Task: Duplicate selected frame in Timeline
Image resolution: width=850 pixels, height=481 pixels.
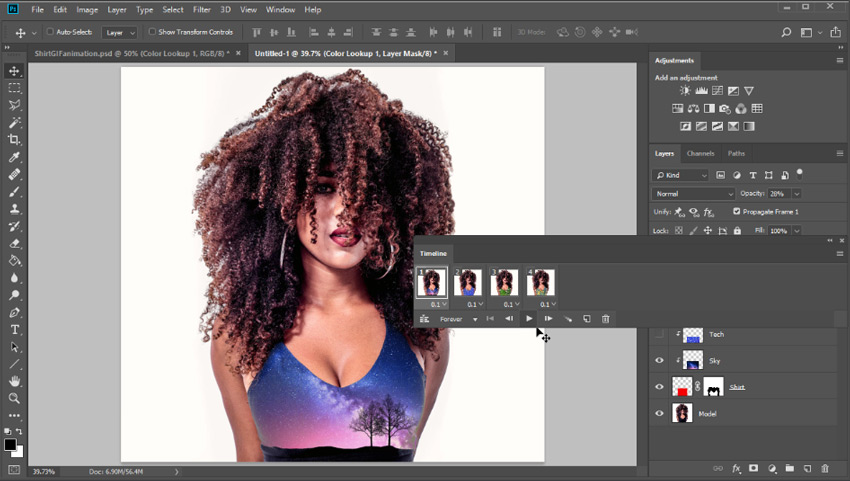Action: 587,319
